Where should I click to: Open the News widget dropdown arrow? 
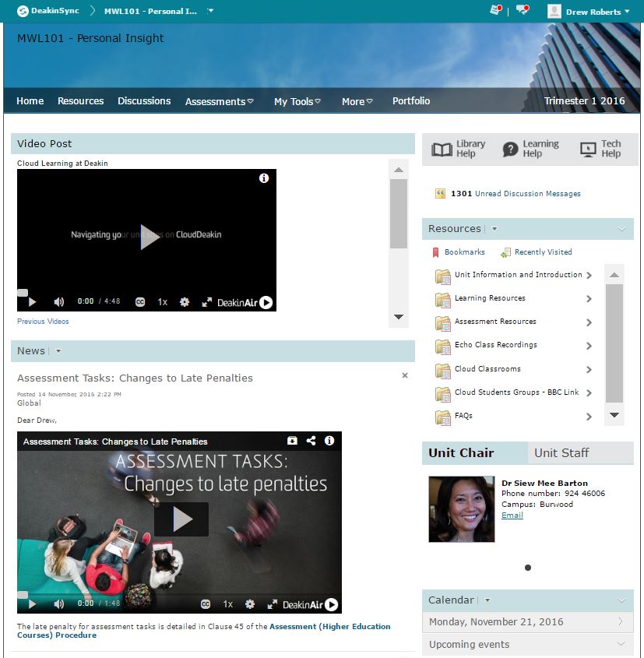pyautogui.click(x=58, y=351)
